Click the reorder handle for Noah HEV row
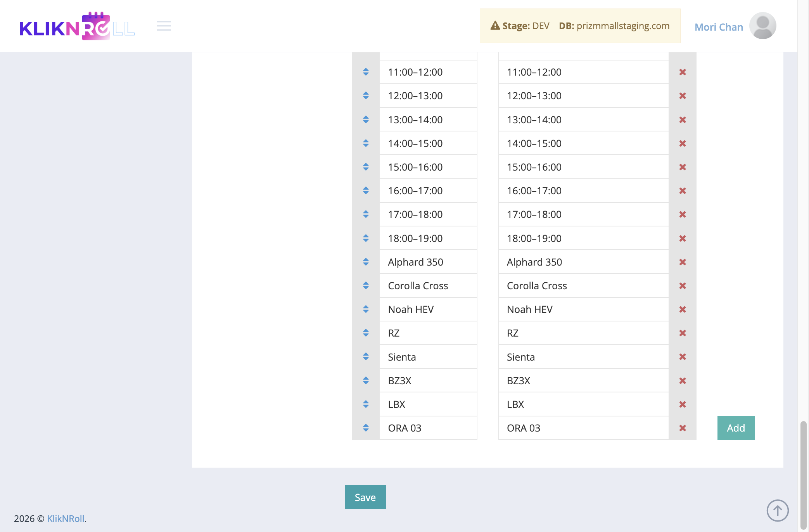The image size is (809, 532). tap(366, 309)
